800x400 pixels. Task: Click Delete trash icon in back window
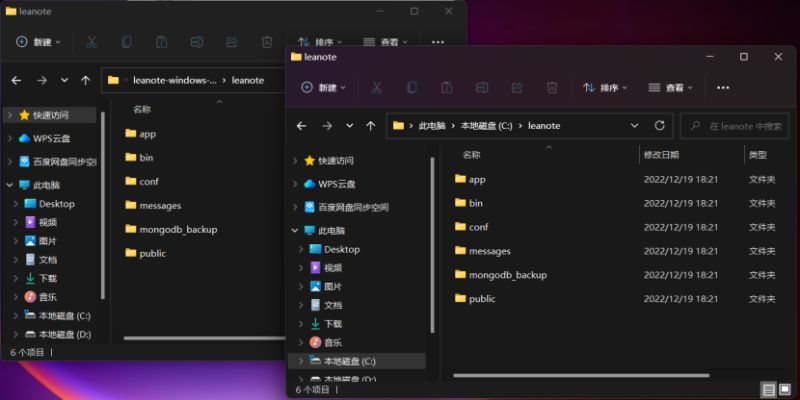click(x=267, y=42)
